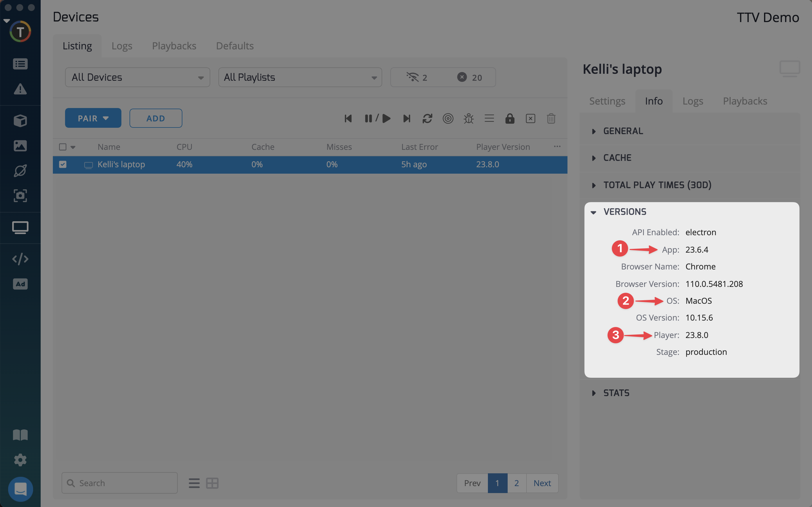Click the lock icon in device toolbar
The image size is (812, 507).
(x=510, y=118)
